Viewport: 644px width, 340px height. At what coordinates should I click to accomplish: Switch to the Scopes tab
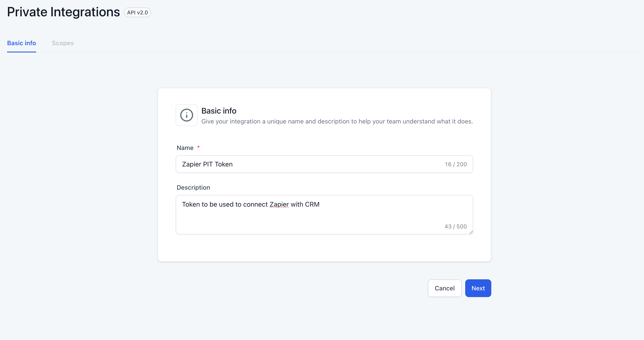click(63, 43)
